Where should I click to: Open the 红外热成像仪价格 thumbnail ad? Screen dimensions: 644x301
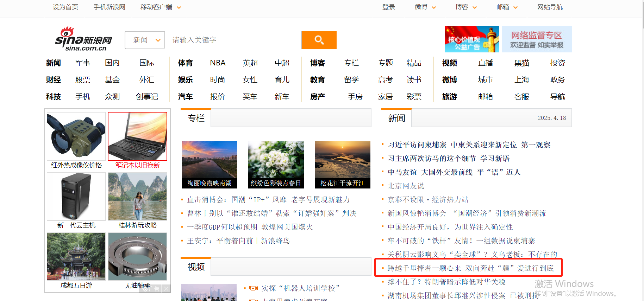coord(76,136)
